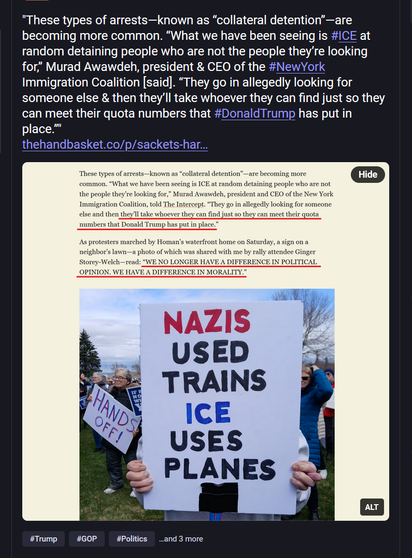Select the #GOP tag chip

87,539
